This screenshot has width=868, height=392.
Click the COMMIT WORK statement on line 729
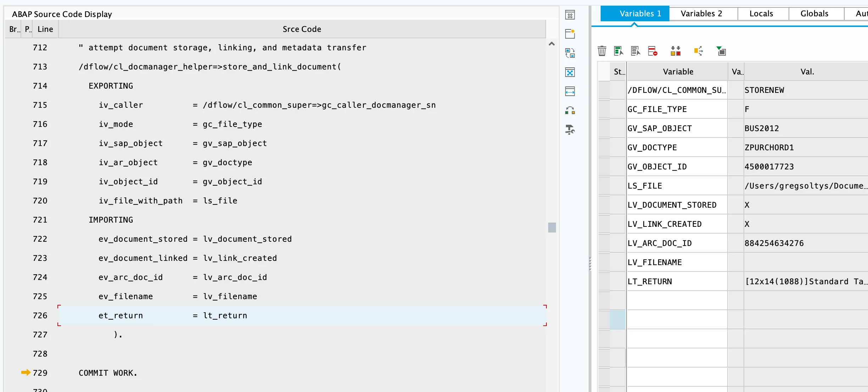108,373
